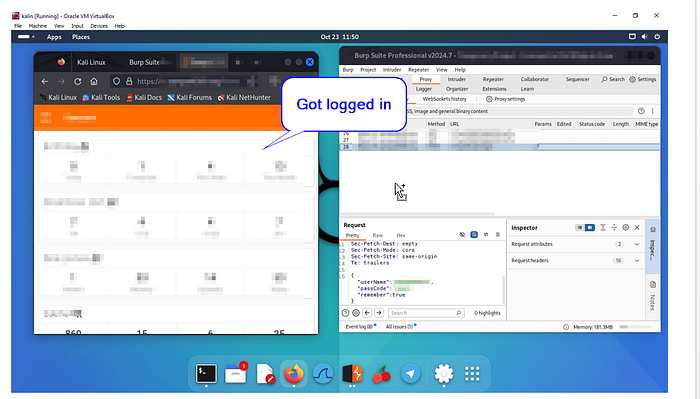Viewport: 700px width, 399px height.
Task: Expand Request attributes section
Action: click(576, 244)
